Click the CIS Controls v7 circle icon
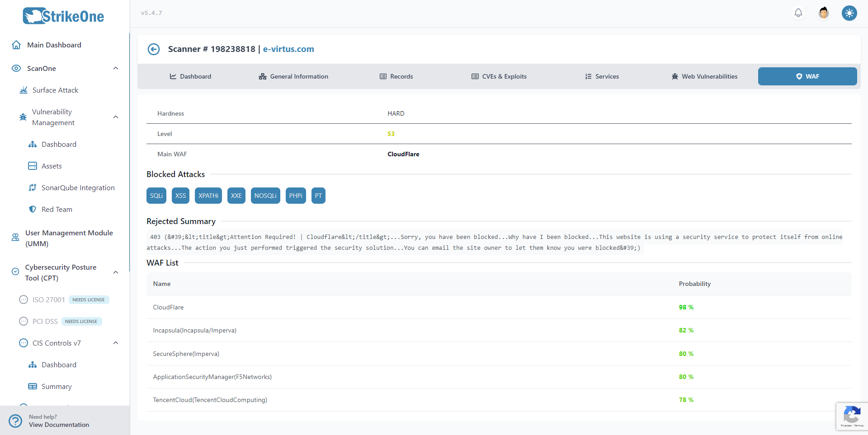 (24, 343)
